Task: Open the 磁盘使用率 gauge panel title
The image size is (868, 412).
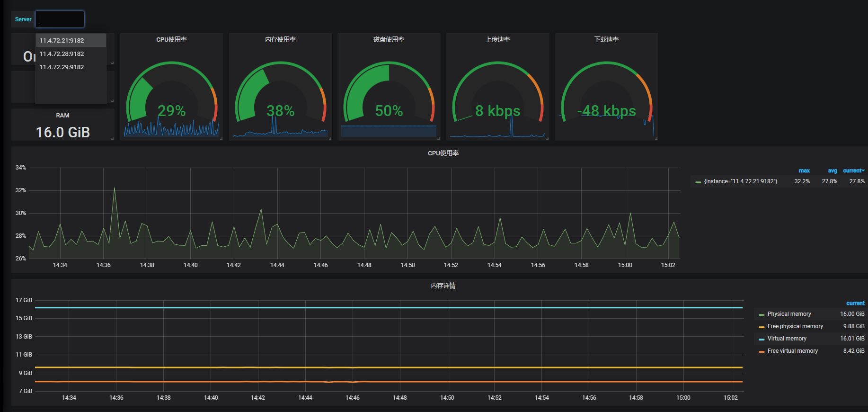Action: tap(389, 39)
